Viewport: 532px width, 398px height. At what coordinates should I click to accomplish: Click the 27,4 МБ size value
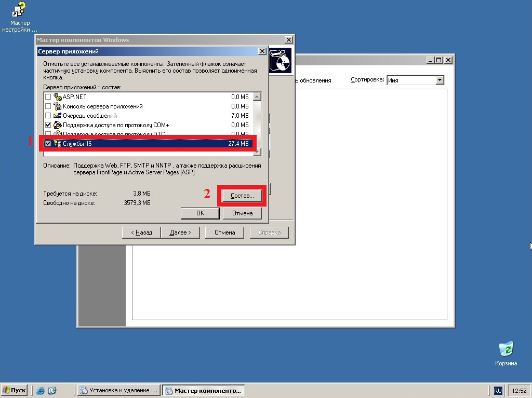click(x=238, y=144)
